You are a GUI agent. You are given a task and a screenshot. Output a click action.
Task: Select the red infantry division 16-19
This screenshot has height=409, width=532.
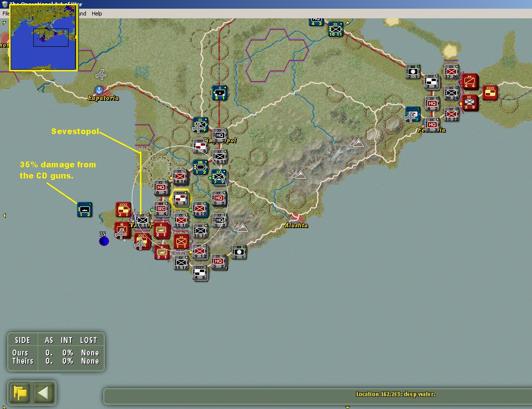tap(200, 209)
